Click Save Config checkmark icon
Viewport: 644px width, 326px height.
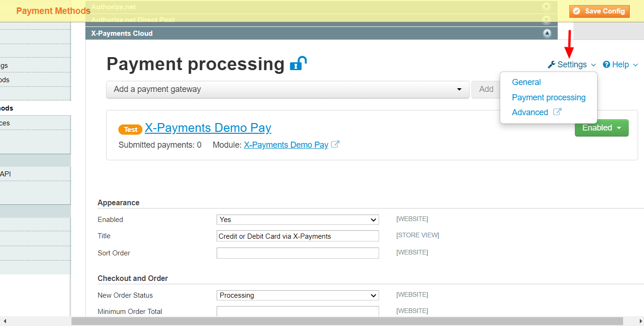(577, 11)
